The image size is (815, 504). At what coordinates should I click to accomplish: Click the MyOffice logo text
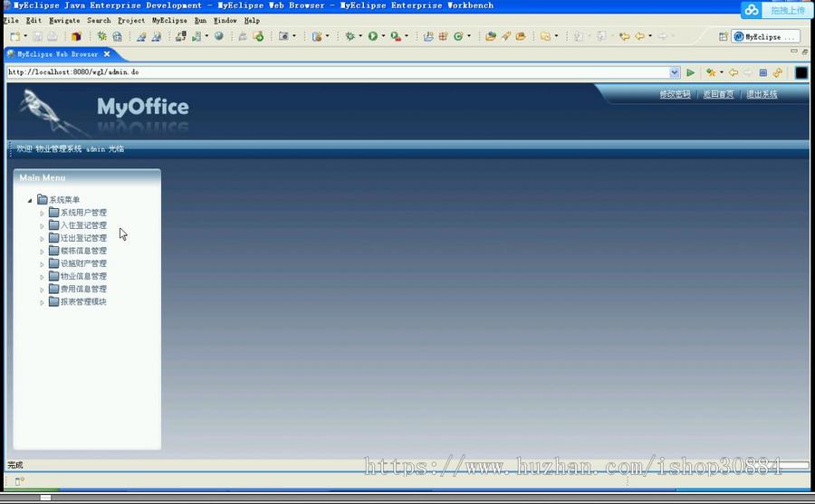click(x=143, y=107)
